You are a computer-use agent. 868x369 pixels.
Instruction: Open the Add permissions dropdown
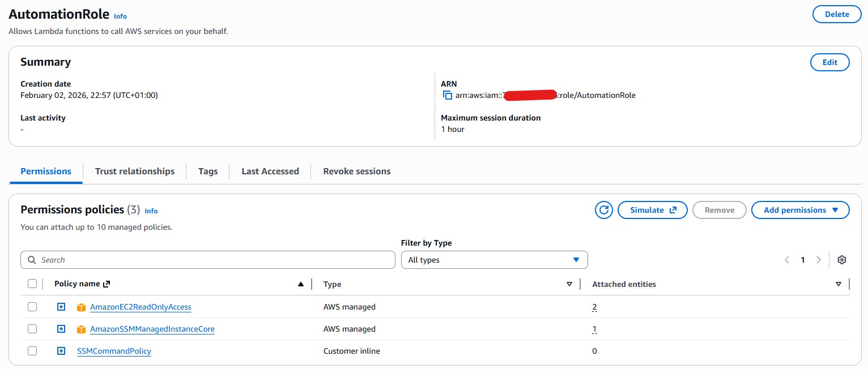(800, 210)
